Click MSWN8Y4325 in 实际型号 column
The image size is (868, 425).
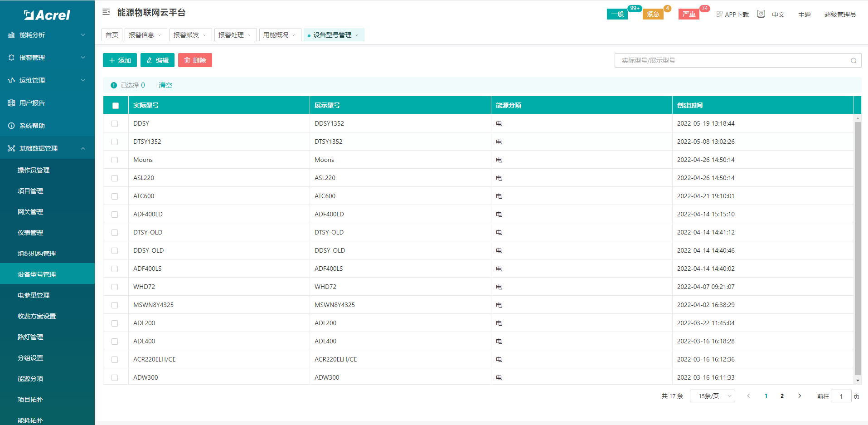[153, 305]
